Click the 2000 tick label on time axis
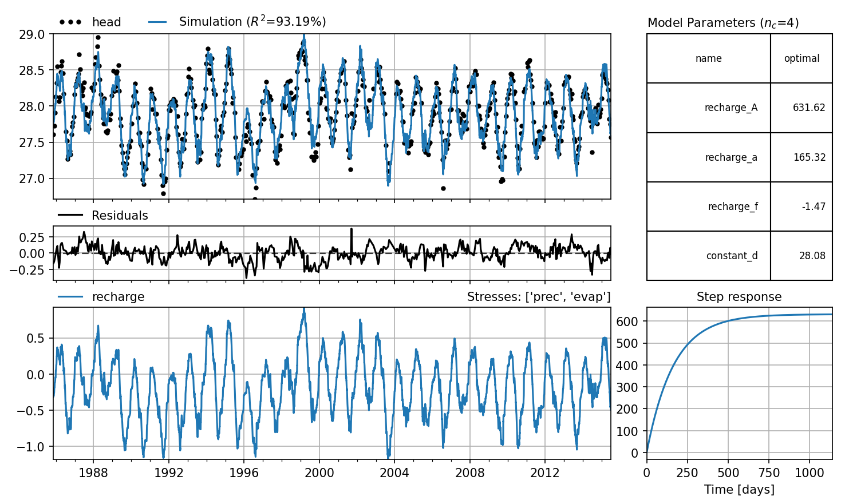 (x=319, y=473)
